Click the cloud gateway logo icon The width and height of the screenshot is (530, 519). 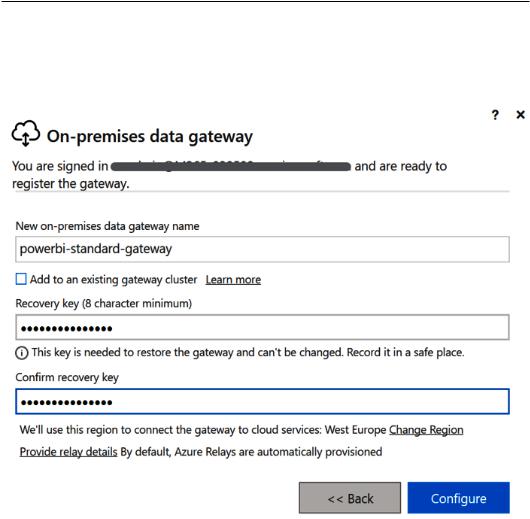point(26,133)
